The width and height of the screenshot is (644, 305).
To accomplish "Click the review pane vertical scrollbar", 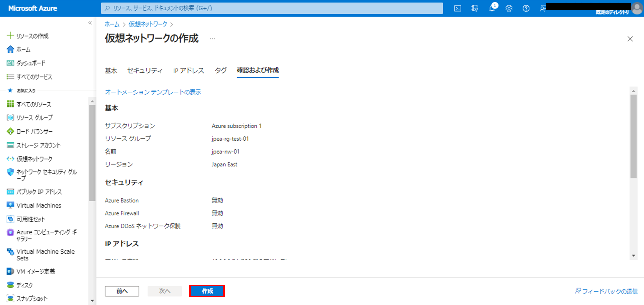I will pos(634,136).
